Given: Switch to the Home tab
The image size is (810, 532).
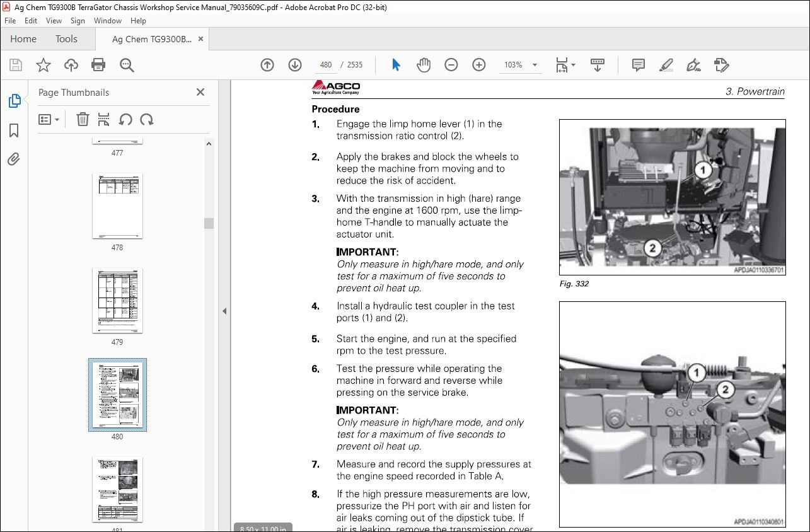Looking at the screenshot, I should tap(23, 39).
